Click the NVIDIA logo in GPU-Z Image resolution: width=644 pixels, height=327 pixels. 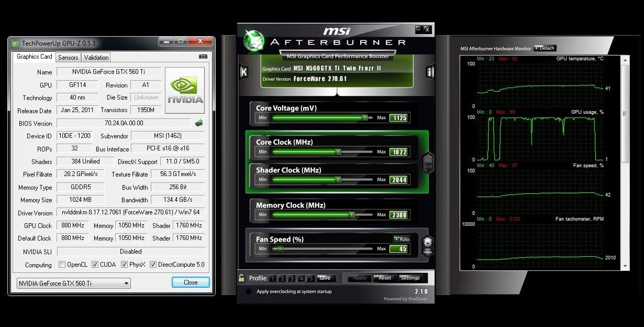pos(185,90)
